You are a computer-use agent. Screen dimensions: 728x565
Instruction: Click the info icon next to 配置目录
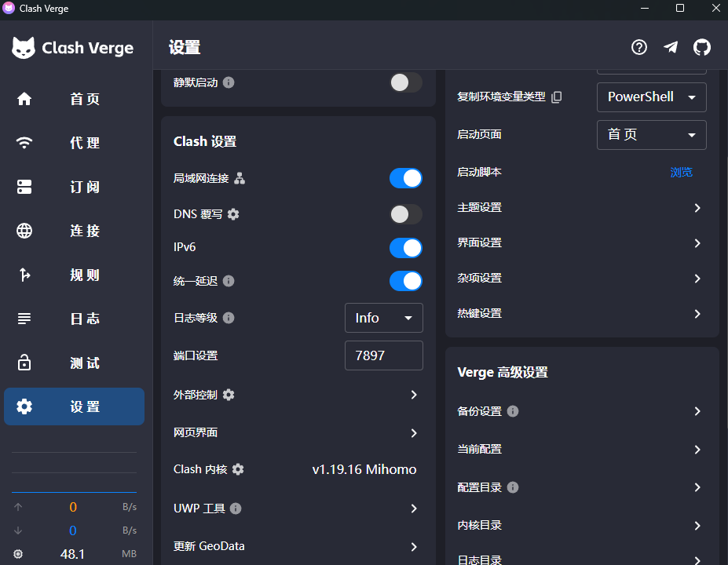tap(513, 487)
